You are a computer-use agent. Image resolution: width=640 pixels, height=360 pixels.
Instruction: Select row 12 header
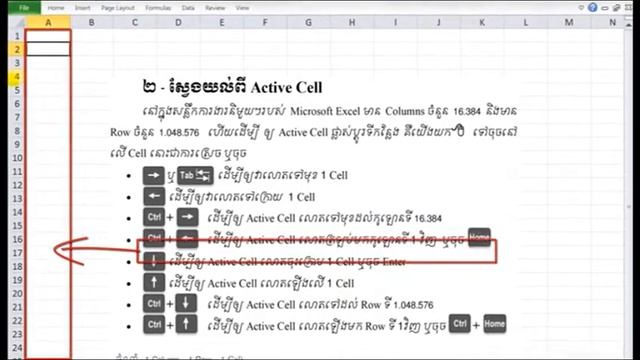pos(17,185)
